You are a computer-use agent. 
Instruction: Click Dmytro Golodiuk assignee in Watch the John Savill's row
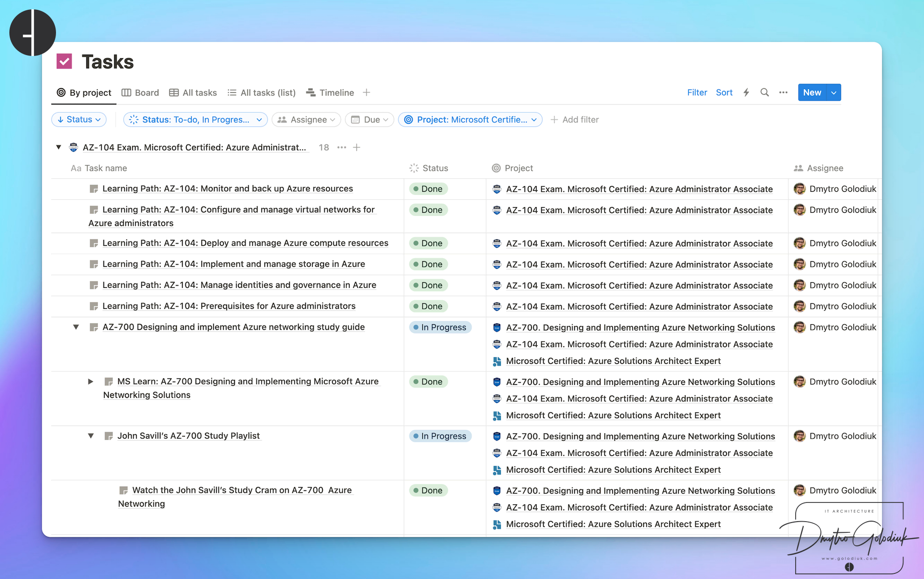pyautogui.click(x=835, y=490)
